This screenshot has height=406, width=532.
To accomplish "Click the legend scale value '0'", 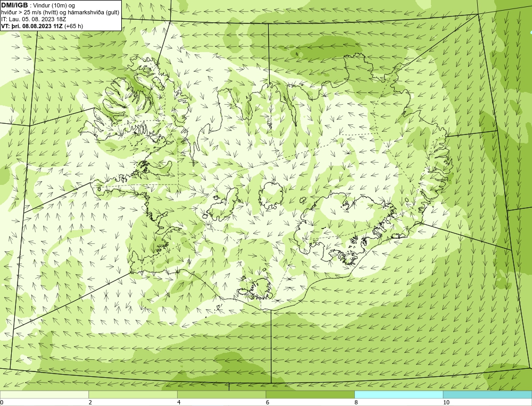I will [x=2, y=402].
